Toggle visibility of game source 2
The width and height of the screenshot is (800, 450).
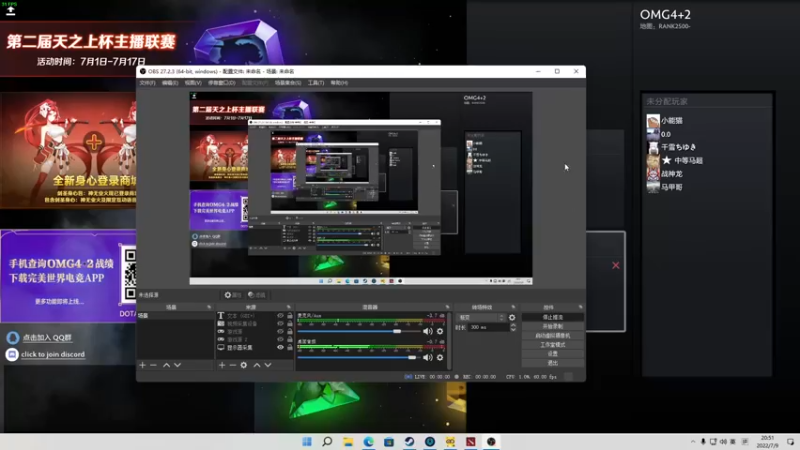tap(280, 339)
